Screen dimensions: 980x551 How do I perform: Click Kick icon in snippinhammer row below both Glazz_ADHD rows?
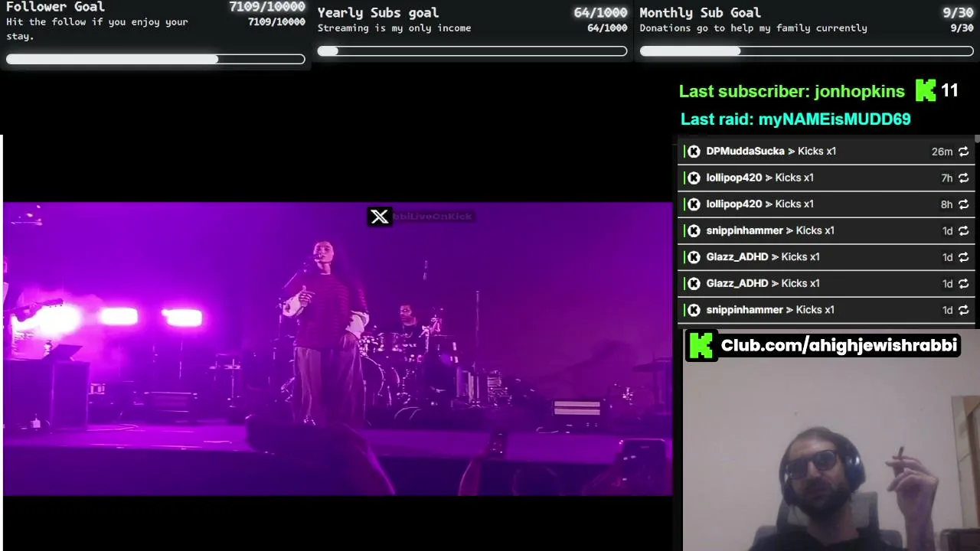tap(694, 310)
